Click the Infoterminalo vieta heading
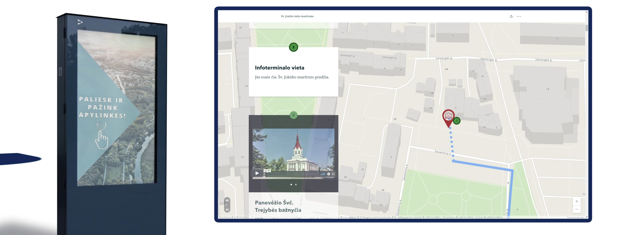 pyautogui.click(x=279, y=68)
